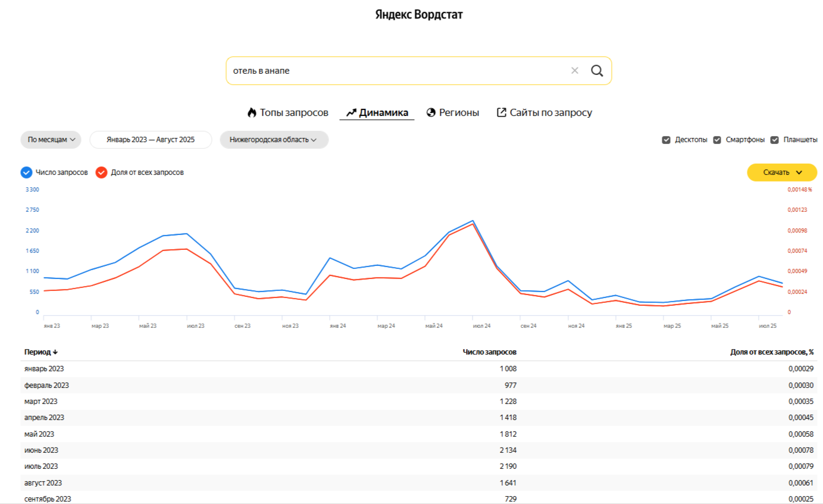The image size is (823, 504).
Task: Expand the Скачать download options chevron
Action: coord(800,173)
